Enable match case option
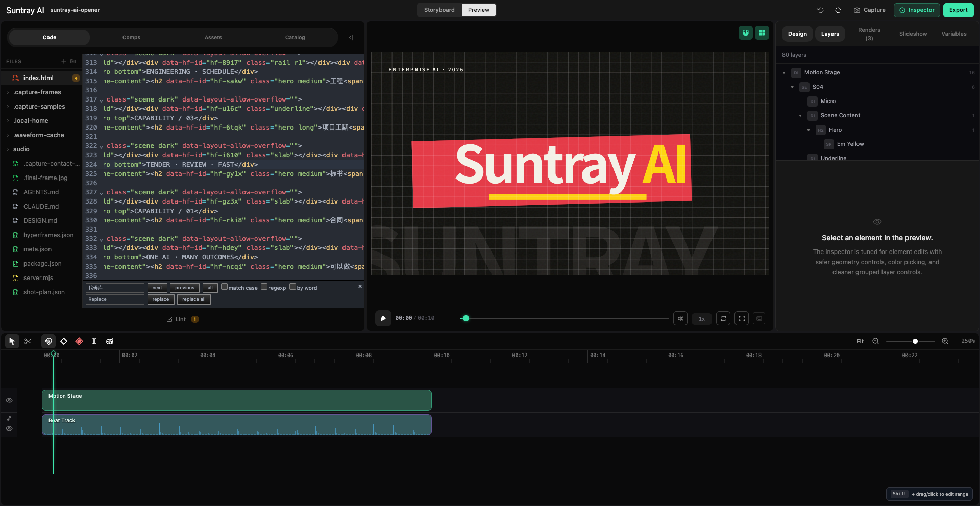 point(224,287)
